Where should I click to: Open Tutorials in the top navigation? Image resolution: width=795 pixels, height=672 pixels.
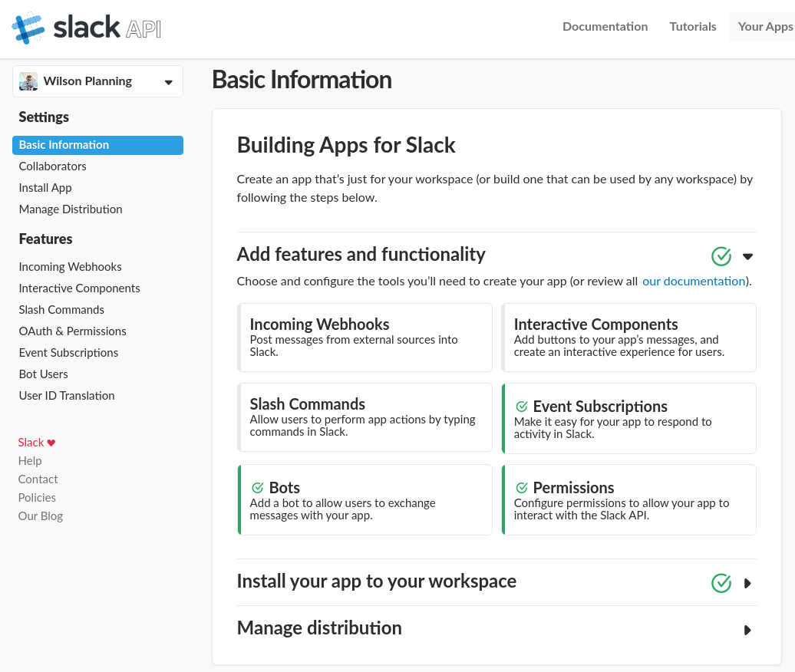(692, 26)
